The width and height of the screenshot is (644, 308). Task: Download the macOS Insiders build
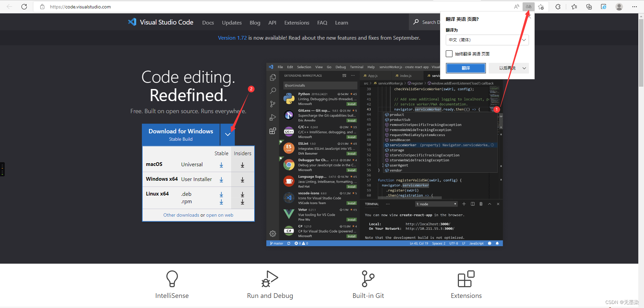pos(243,165)
